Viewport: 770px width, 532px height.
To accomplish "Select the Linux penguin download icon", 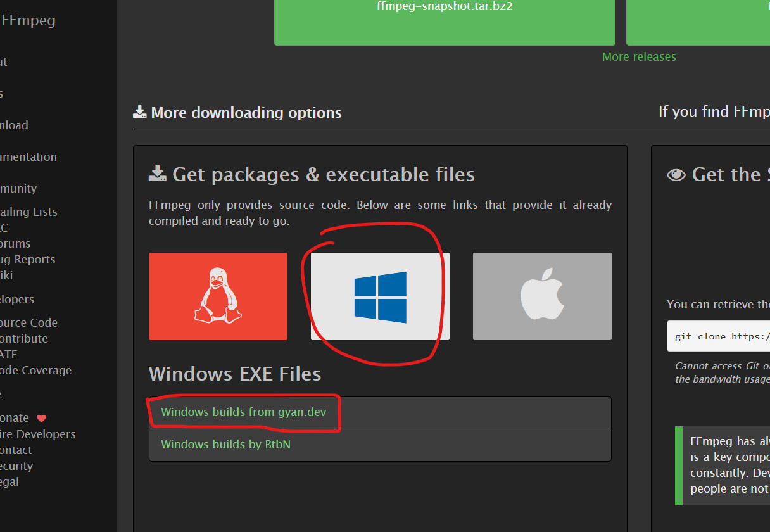I will (x=218, y=296).
